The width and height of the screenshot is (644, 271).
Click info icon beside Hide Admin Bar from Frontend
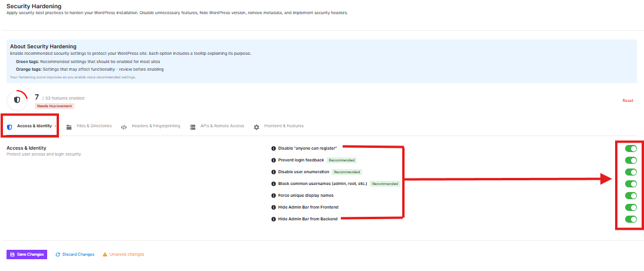click(274, 207)
